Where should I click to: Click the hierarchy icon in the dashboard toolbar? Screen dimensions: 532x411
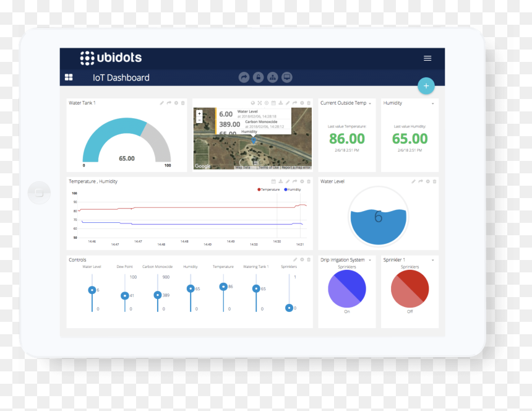click(x=272, y=77)
